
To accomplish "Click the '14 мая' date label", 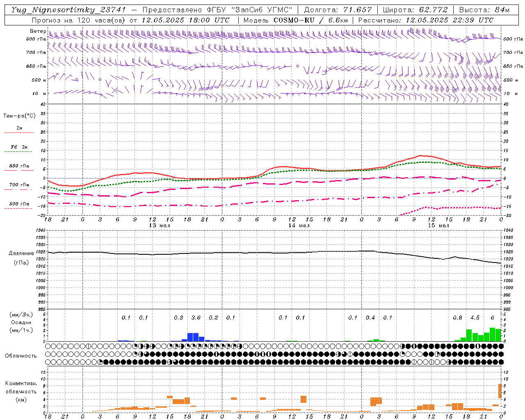I will point(299,226).
